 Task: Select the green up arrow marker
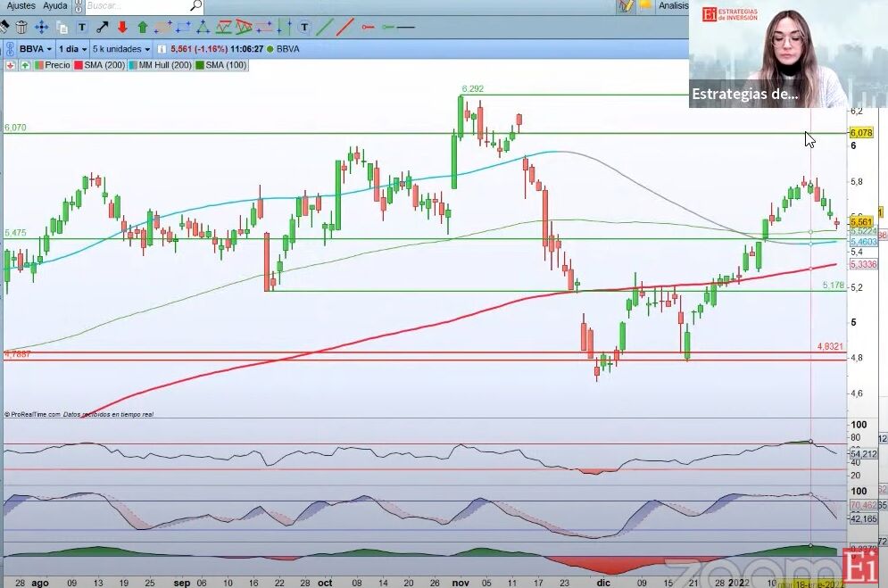pyautogui.click(x=142, y=27)
